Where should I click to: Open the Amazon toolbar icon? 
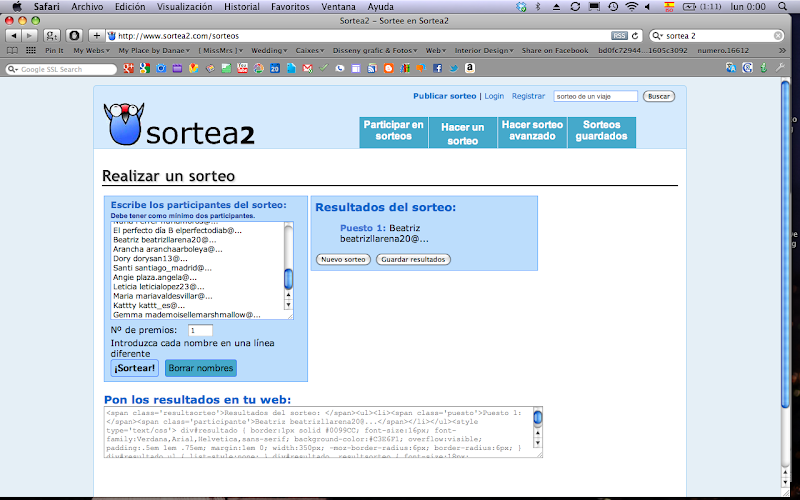(470, 68)
